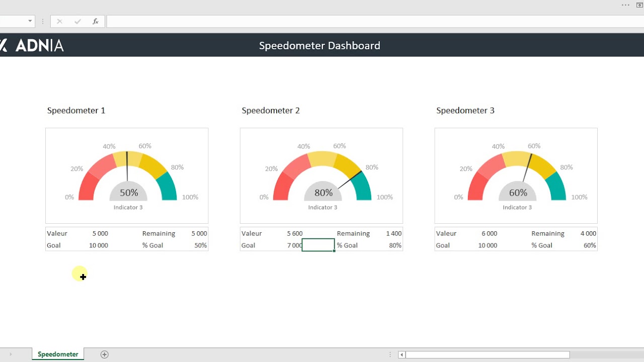
Task: Select the Speedometer 2 heading
Action: click(271, 111)
